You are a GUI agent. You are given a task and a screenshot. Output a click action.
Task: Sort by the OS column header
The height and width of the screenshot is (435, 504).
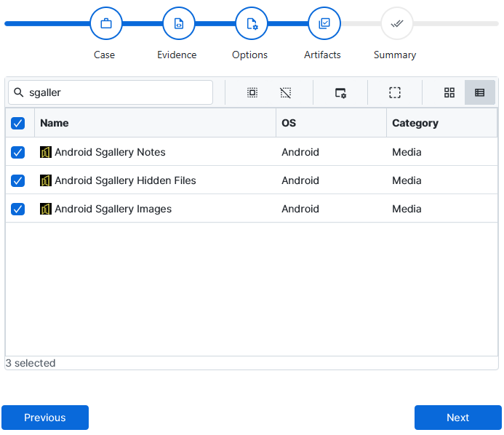(331, 123)
